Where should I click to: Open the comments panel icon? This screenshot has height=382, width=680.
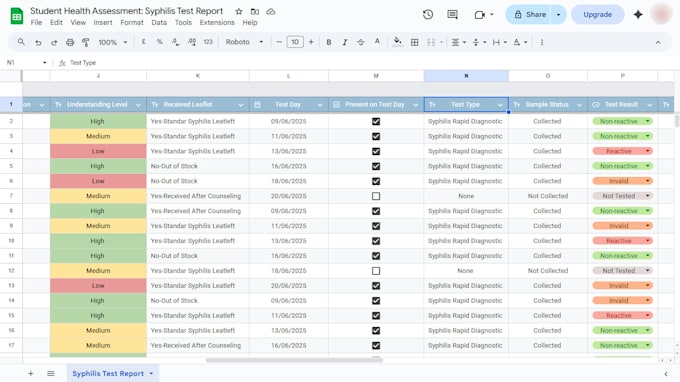point(452,14)
